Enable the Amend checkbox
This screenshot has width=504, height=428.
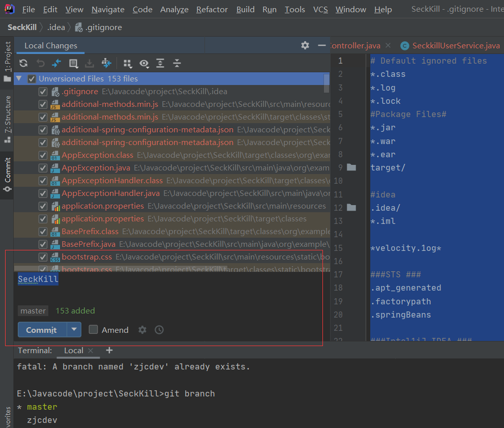pos(93,329)
